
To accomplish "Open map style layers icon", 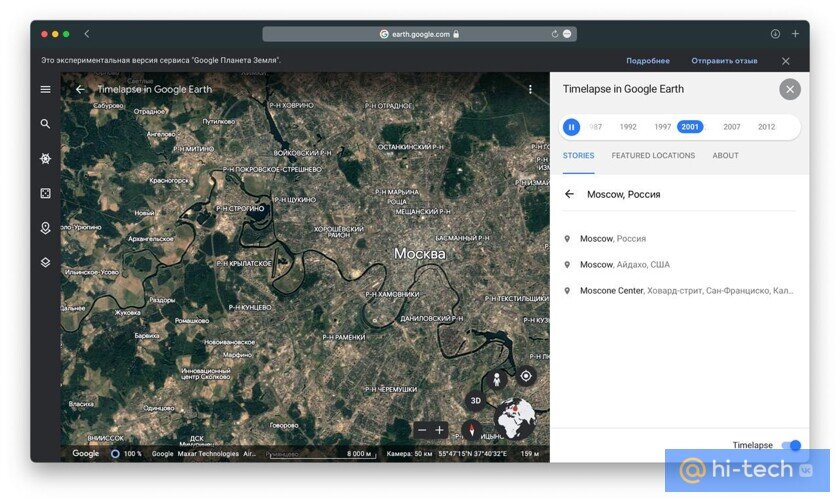I will pyautogui.click(x=46, y=263).
